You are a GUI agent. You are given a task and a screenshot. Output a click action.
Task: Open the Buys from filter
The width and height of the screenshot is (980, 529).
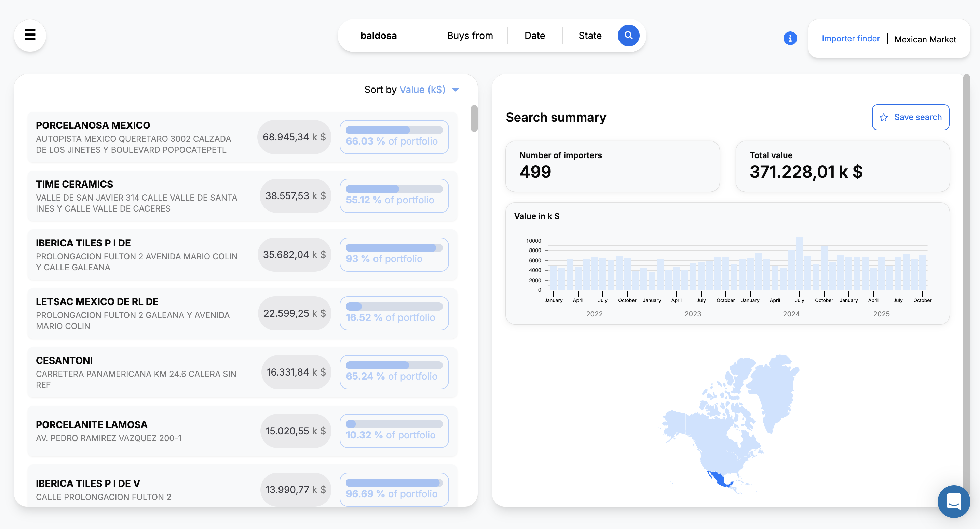click(470, 36)
